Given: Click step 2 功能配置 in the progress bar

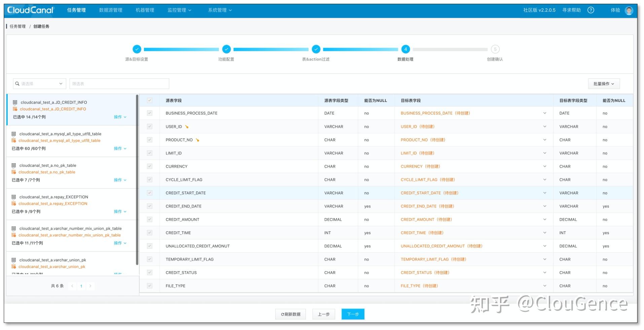Looking at the screenshot, I should (x=226, y=49).
